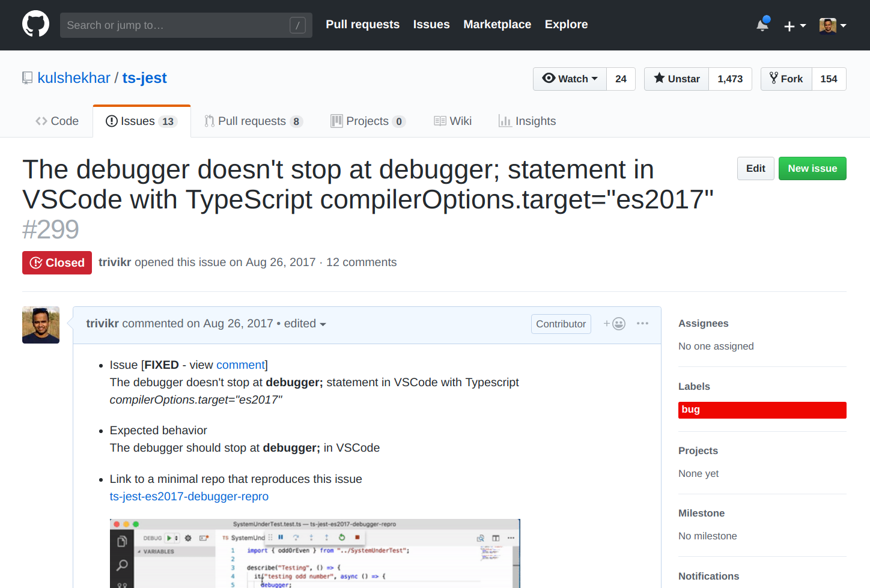This screenshot has height=588, width=870.
Task: Click the Milestone sidebar heading
Action: click(702, 513)
